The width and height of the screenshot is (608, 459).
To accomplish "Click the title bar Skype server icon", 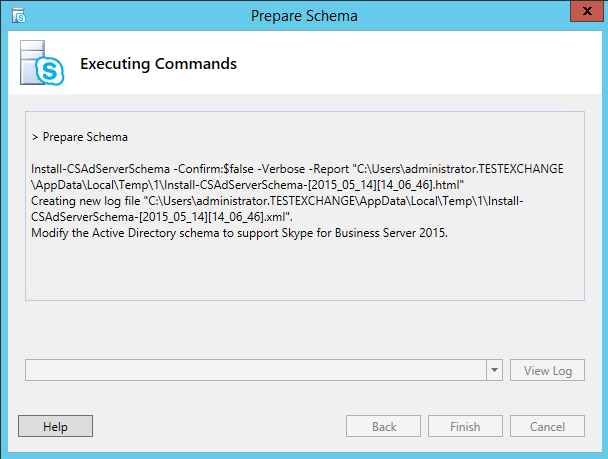I will (19, 16).
